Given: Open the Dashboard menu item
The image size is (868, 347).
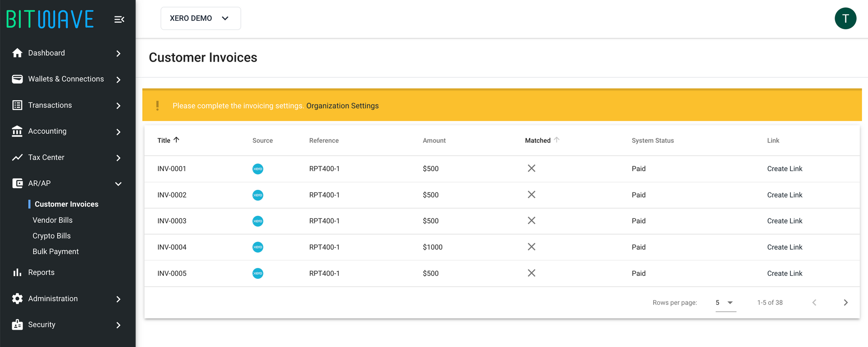Looking at the screenshot, I should click(46, 53).
